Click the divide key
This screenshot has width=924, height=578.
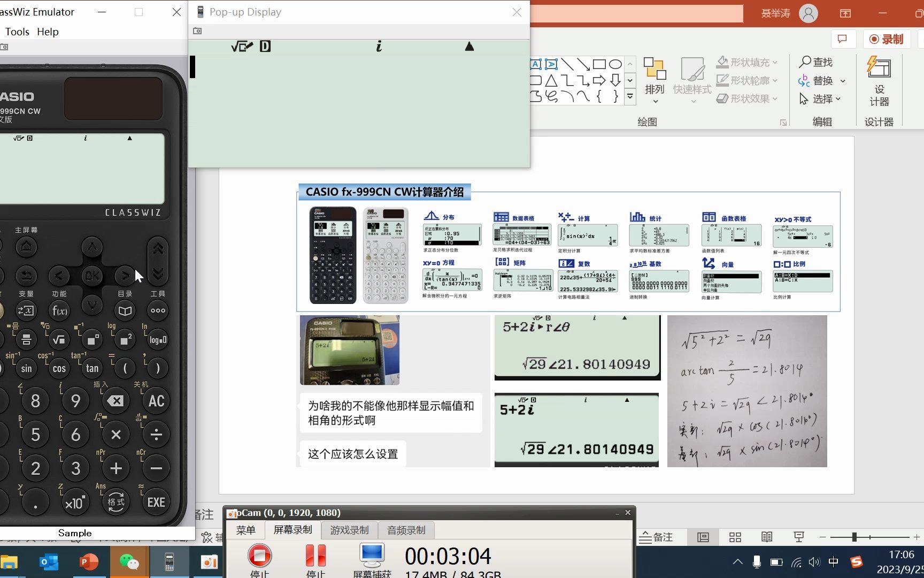pyautogui.click(x=156, y=435)
